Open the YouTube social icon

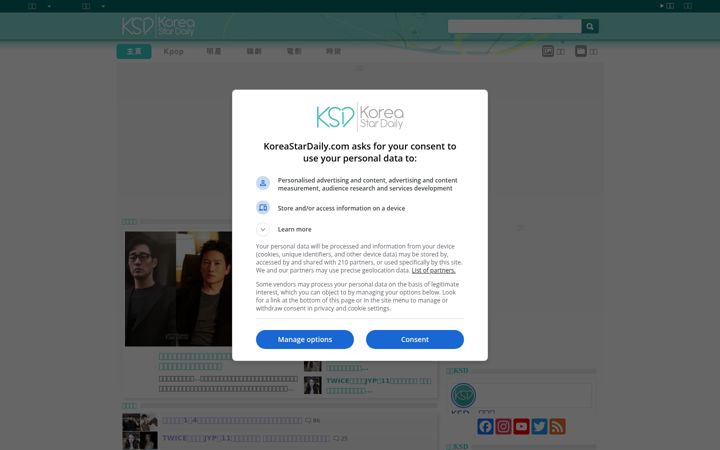pos(521,427)
